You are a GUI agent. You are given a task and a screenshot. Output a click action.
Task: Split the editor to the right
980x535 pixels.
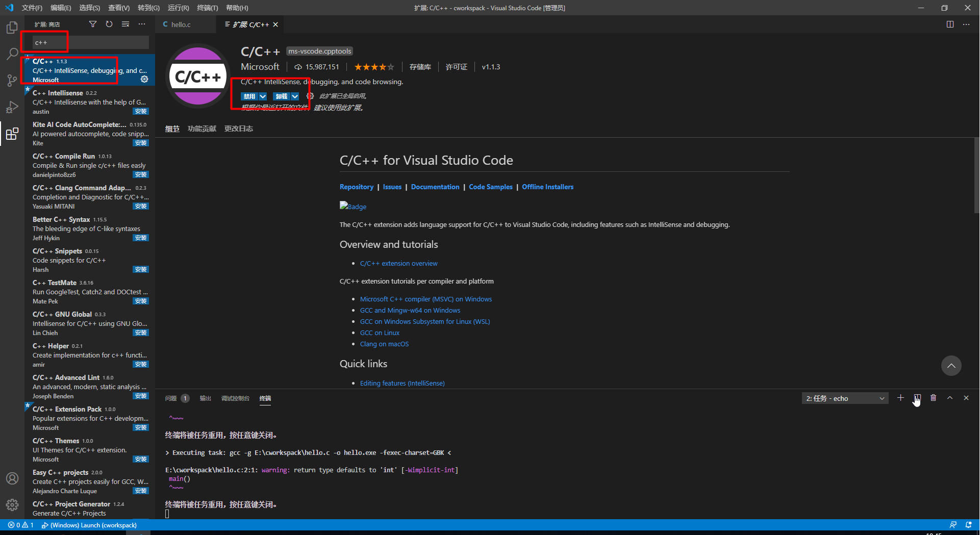tap(950, 24)
